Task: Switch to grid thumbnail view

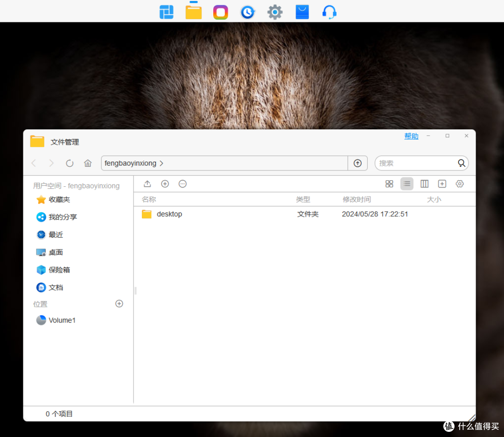Action: click(389, 183)
